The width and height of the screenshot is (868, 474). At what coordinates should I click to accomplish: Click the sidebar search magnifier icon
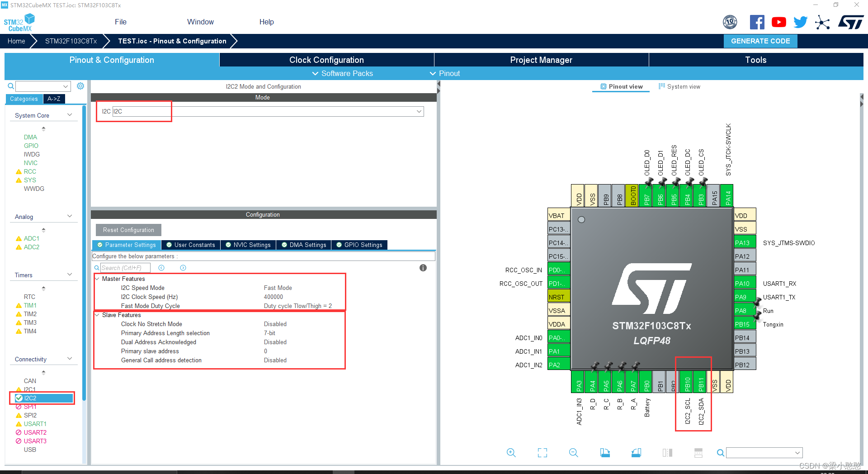pos(11,86)
